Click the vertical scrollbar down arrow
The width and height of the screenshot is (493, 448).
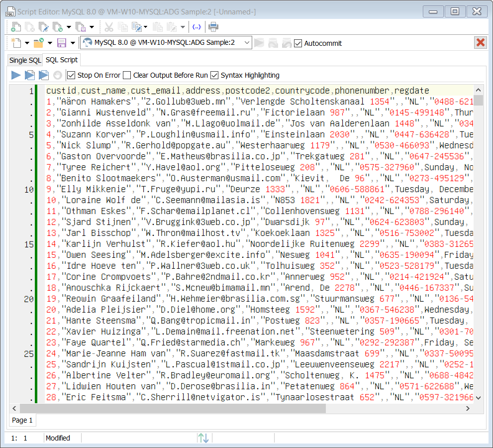(478, 397)
